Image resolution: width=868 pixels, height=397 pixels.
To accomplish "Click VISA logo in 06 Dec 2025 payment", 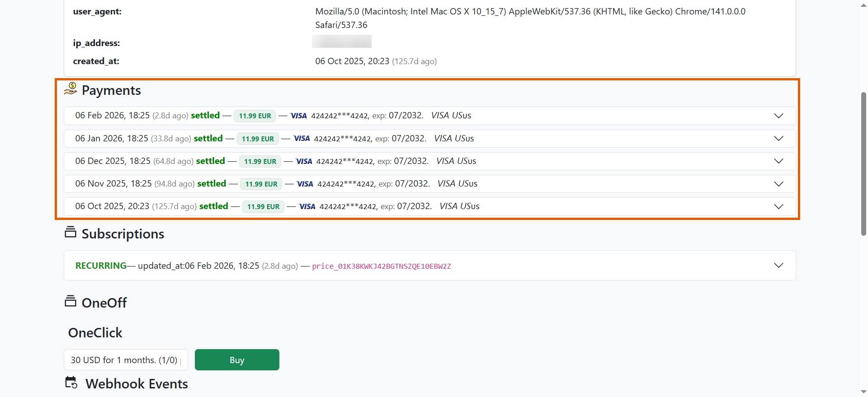I will click(x=304, y=161).
